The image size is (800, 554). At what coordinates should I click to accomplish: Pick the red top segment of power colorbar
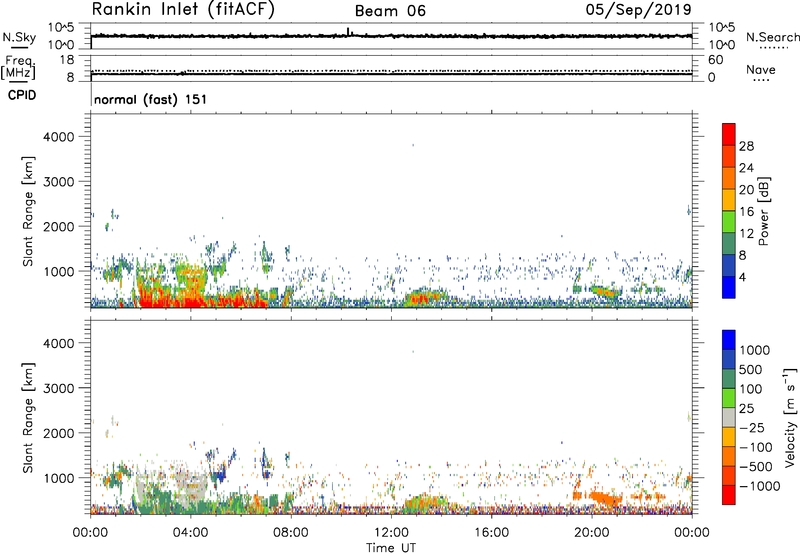(729, 134)
